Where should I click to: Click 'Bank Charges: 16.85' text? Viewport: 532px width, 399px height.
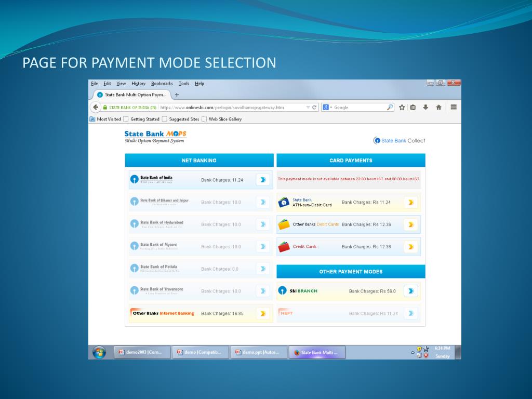click(x=222, y=313)
